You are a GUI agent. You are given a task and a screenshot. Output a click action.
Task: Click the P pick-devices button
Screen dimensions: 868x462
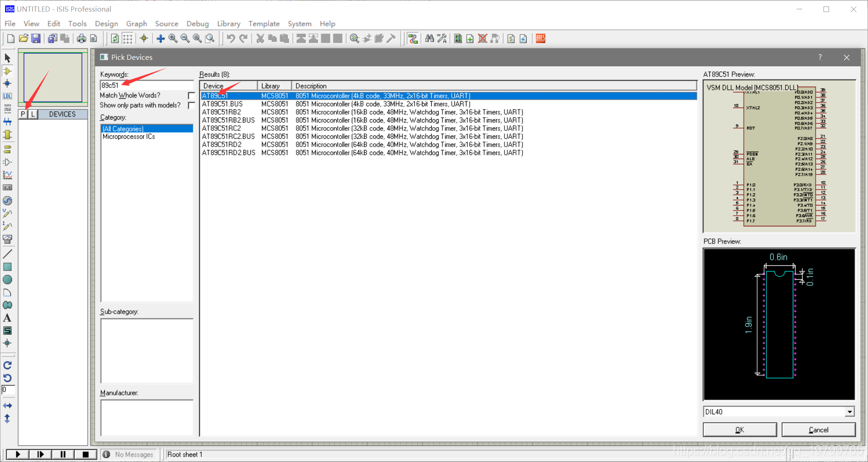pos(23,114)
